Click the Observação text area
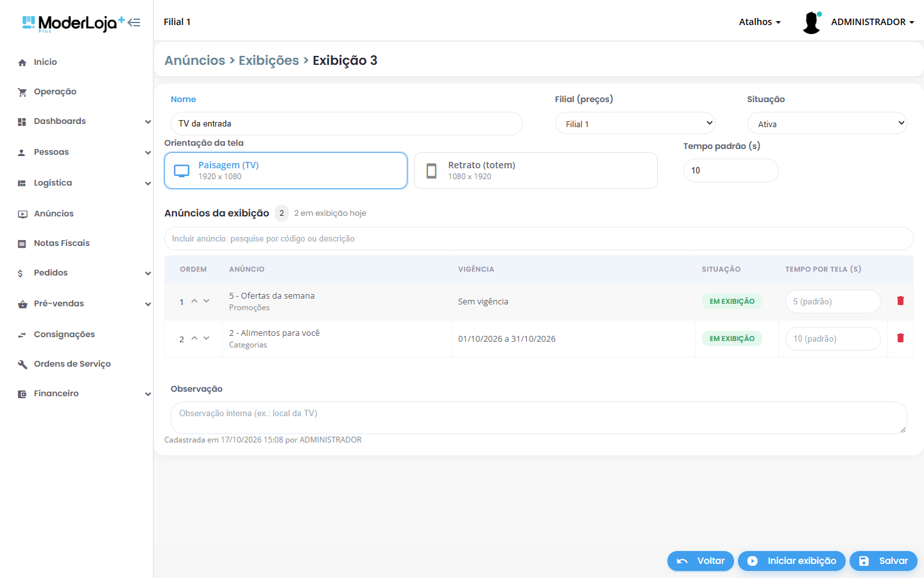This screenshot has height=578, width=924. coord(539,417)
